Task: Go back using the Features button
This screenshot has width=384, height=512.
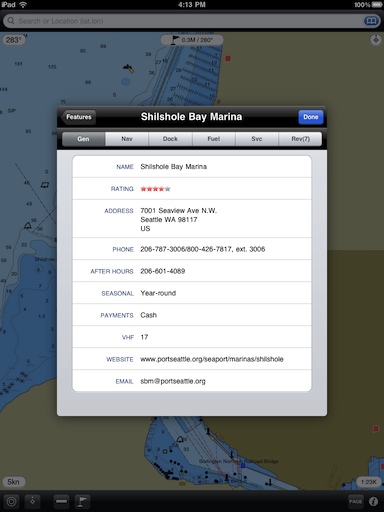Action: tap(79, 117)
